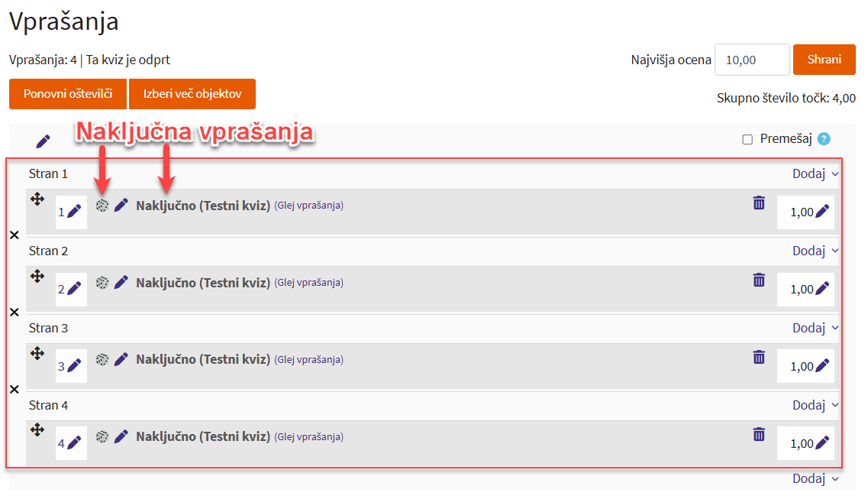This screenshot has height=499, width=868.
Task: Edit the score pencil for question 1
Action: tap(822, 212)
